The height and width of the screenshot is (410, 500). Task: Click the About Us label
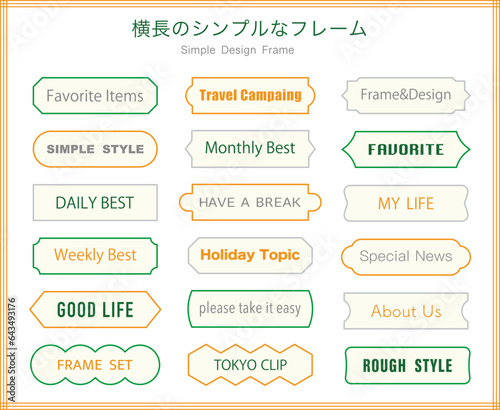click(406, 311)
